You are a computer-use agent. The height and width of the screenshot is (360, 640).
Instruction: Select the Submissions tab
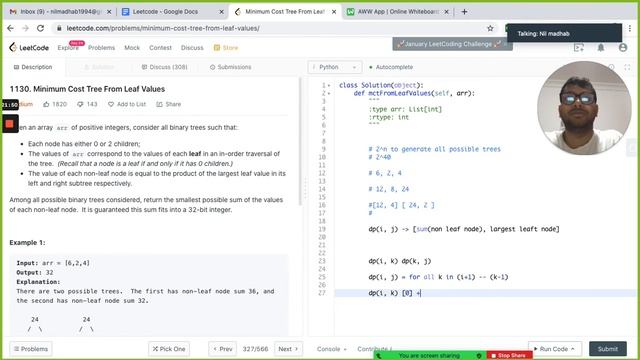coord(231,67)
